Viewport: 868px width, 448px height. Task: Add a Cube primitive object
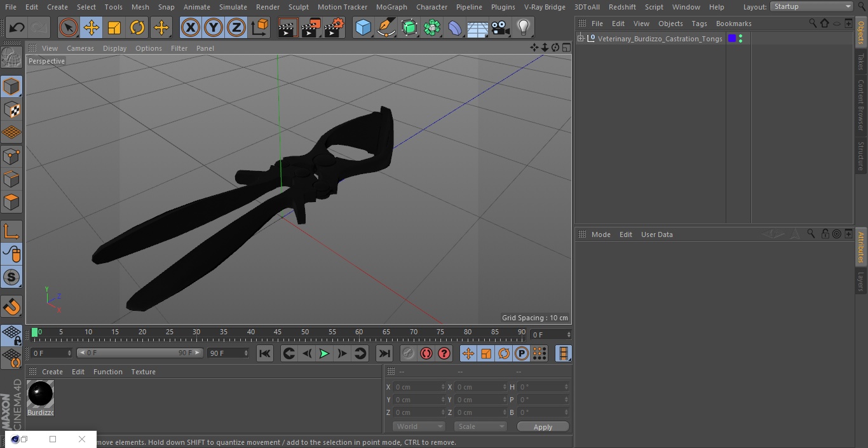pyautogui.click(x=363, y=27)
